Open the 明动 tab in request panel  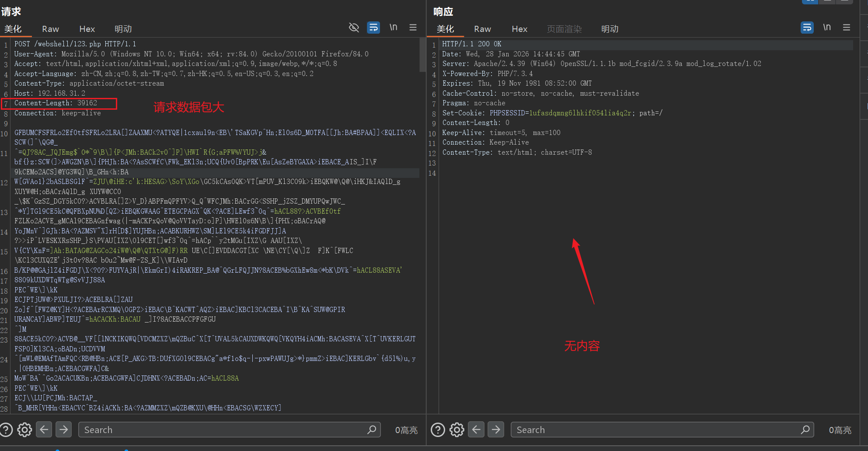click(x=123, y=29)
